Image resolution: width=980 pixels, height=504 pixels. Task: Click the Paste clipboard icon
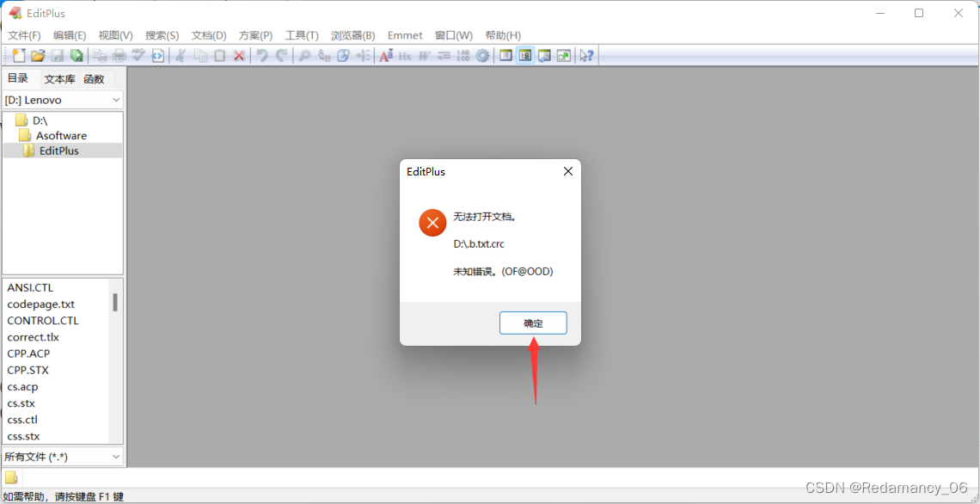pyautogui.click(x=219, y=56)
